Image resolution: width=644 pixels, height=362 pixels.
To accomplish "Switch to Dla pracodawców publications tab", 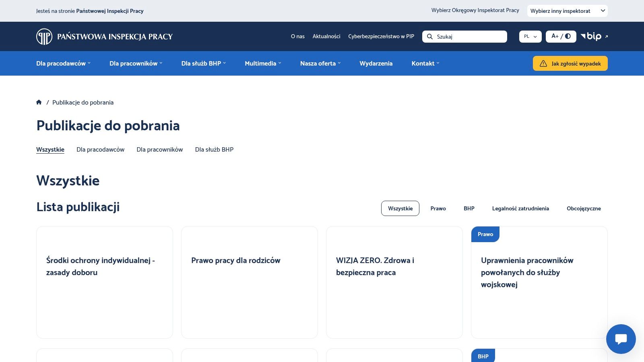I will pos(101,150).
